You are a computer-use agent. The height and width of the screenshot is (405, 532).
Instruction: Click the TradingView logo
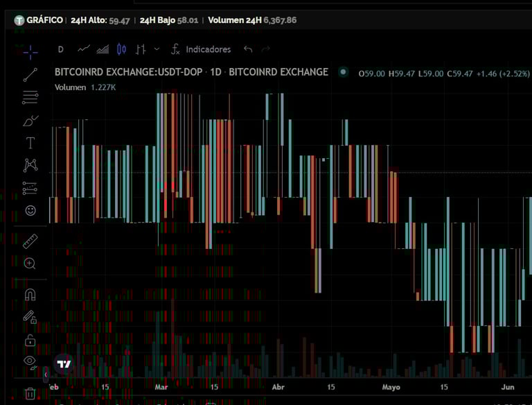(x=64, y=364)
